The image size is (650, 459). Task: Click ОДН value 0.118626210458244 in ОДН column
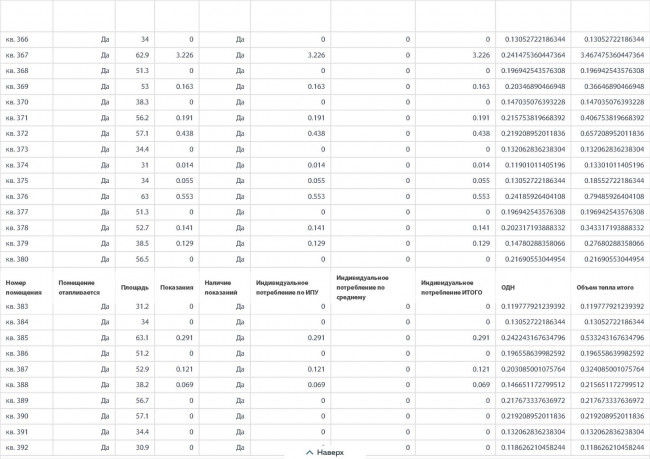533,448
